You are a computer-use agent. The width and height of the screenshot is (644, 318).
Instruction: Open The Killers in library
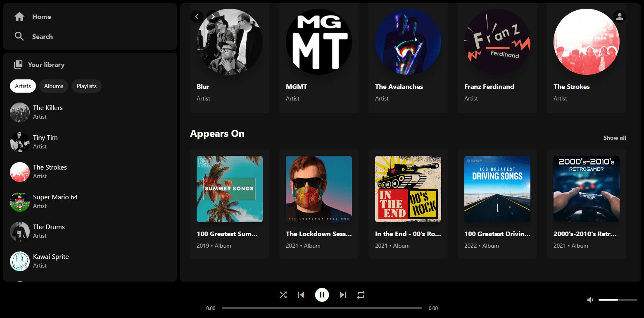tap(90, 112)
